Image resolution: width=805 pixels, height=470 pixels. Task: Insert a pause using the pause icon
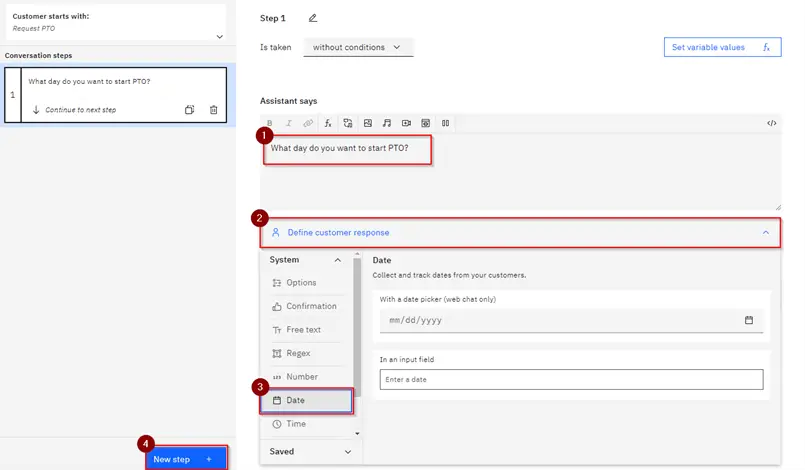[445, 123]
